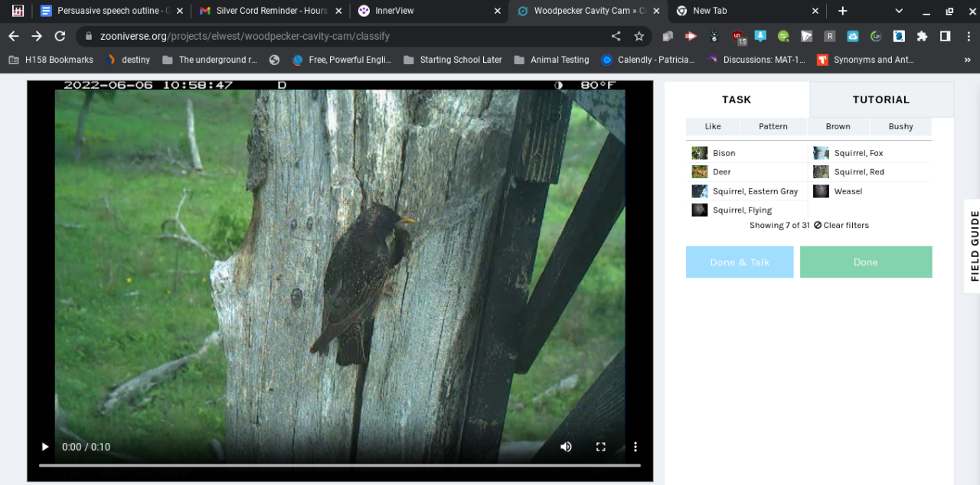Open the LP circular extension
This screenshot has height=485, width=980.
click(876, 36)
